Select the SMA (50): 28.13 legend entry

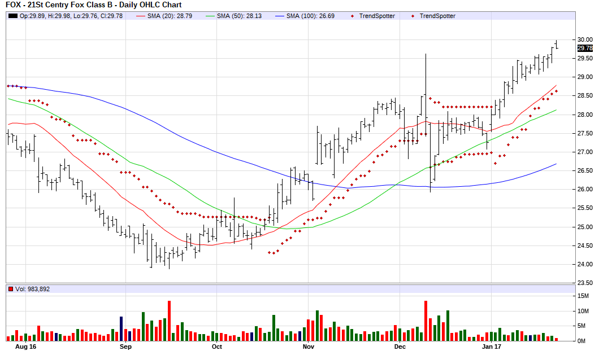tap(239, 16)
